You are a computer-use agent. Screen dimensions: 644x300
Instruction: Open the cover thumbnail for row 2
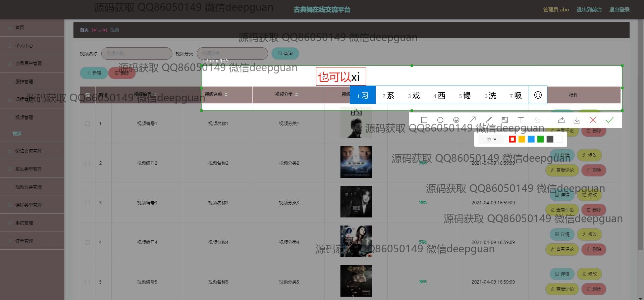tap(356, 162)
